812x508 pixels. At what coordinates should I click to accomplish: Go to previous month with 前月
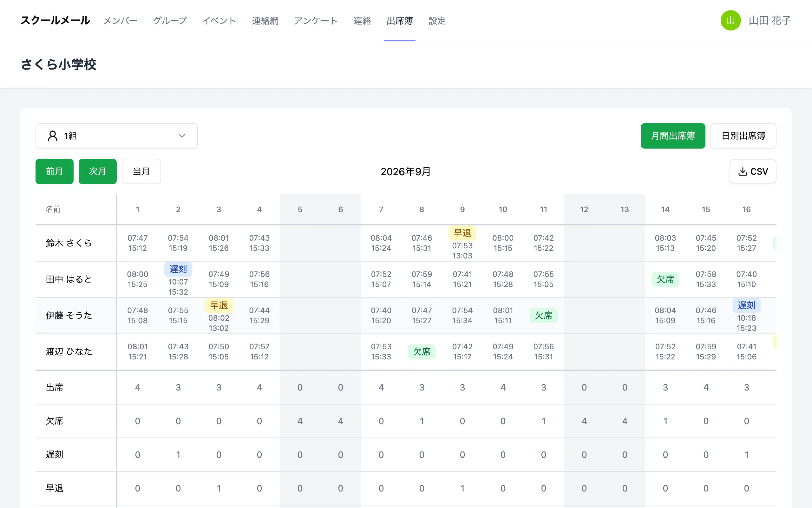coord(54,171)
